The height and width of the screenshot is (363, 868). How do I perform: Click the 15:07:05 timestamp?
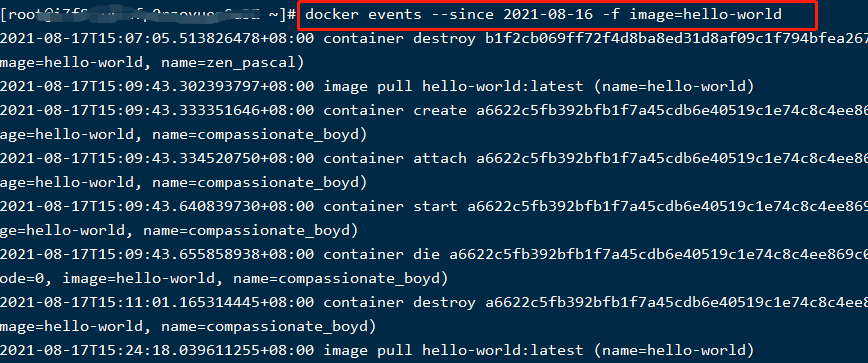(157, 39)
